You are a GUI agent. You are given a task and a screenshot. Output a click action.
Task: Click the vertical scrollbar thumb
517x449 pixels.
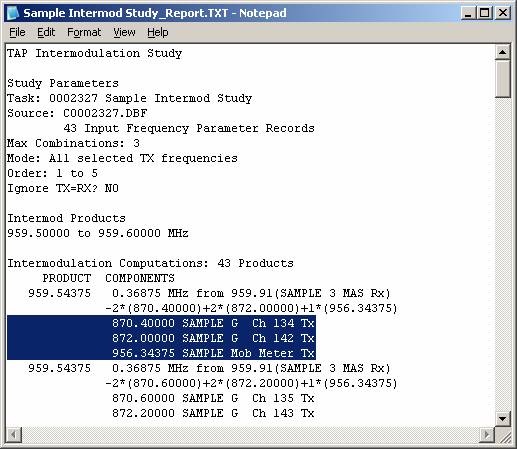pyautogui.click(x=502, y=79)
